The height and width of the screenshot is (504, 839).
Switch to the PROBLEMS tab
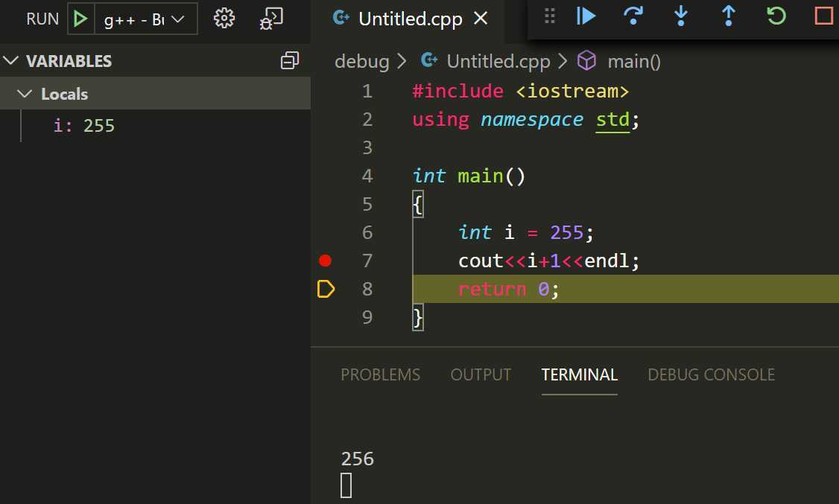point(380,374)
